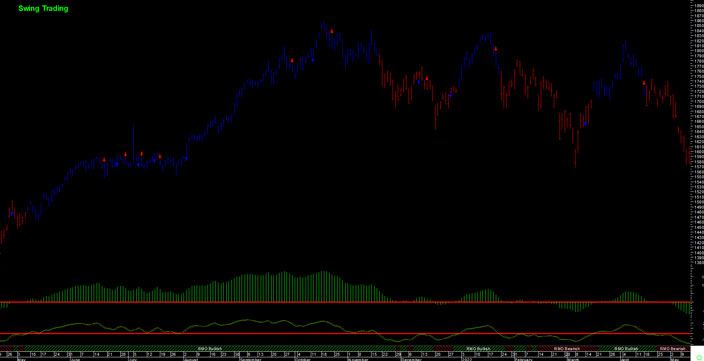
Task: Select the November label on date axis
Action: 359,360
